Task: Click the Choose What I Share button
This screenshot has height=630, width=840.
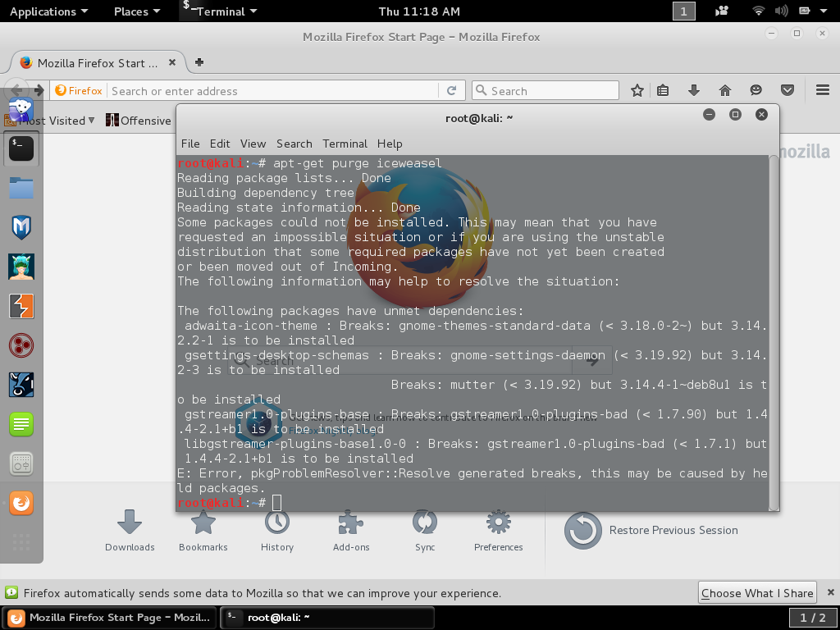Action: point(757,593)
